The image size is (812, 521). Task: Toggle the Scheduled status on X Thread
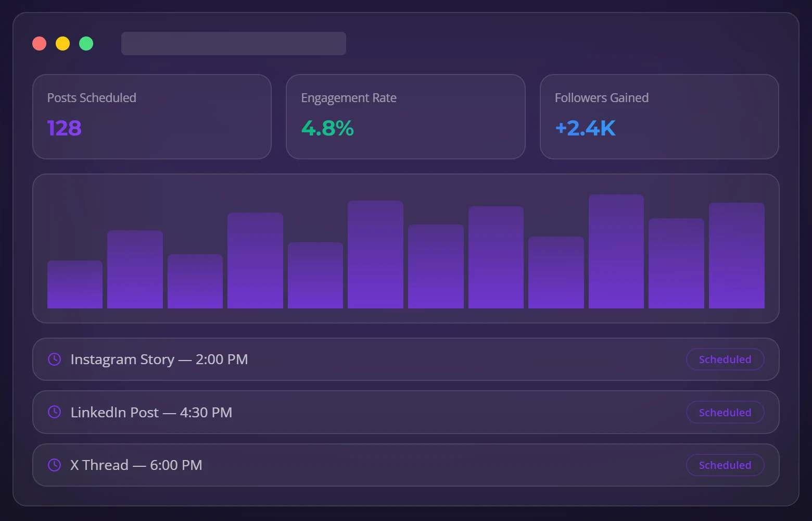click(x=725, y=464)
